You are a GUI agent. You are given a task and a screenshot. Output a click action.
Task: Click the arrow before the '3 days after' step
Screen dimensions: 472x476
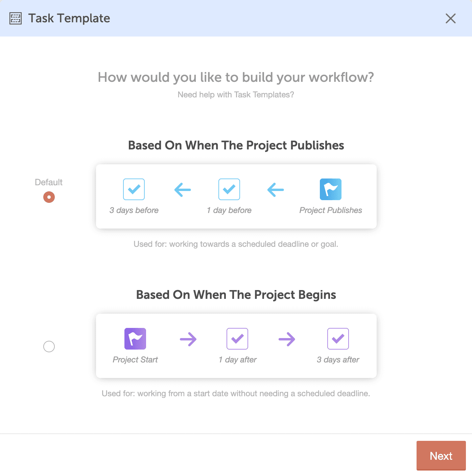[x=287, y=339]
